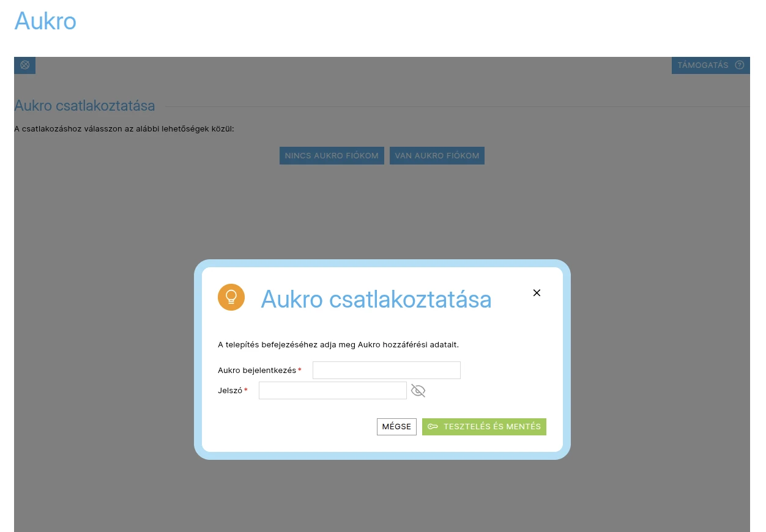This screenshot has height=532, width=766.
Task: Click the circled-cross icon in the top-left toolbar
Action: 24,65
